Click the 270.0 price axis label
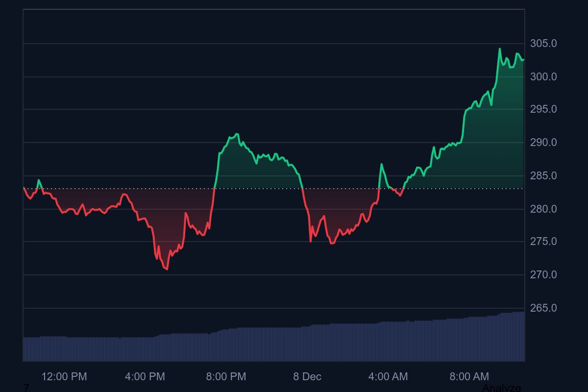 (x=543, y=275)
